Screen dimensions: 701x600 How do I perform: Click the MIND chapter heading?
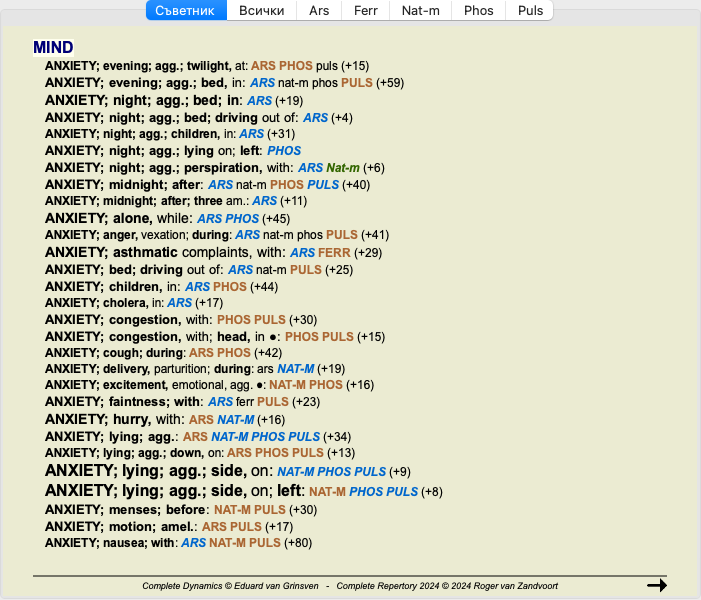(x=53, y=47)
